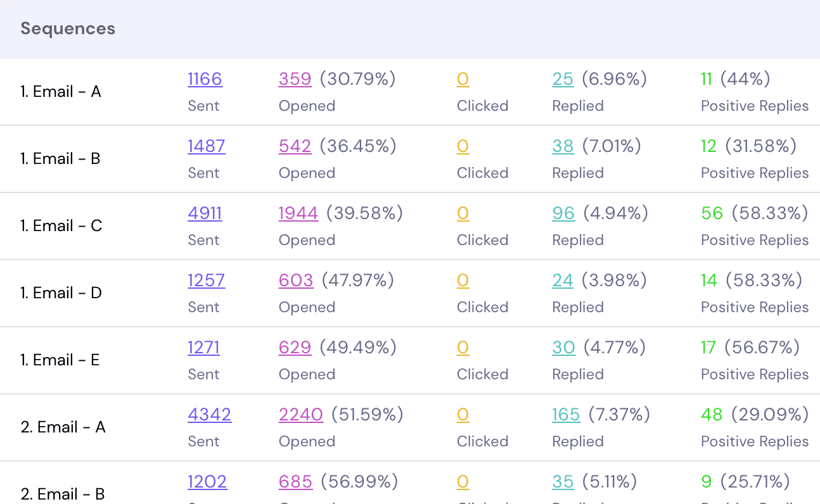Click 4911 Sent for sequence 1 Email C
This screenshot has width=820, height=504.
click(x=204, y=213)
